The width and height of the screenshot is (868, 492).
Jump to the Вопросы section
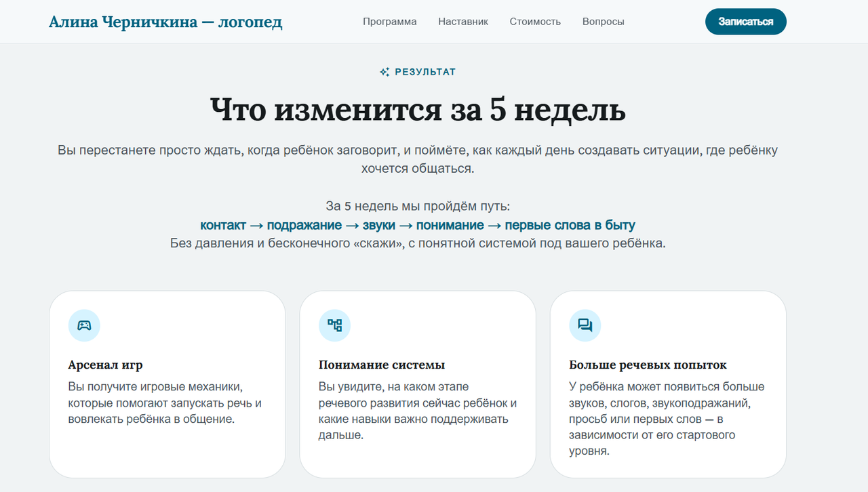pyautogui.click(x=604, y=22)
